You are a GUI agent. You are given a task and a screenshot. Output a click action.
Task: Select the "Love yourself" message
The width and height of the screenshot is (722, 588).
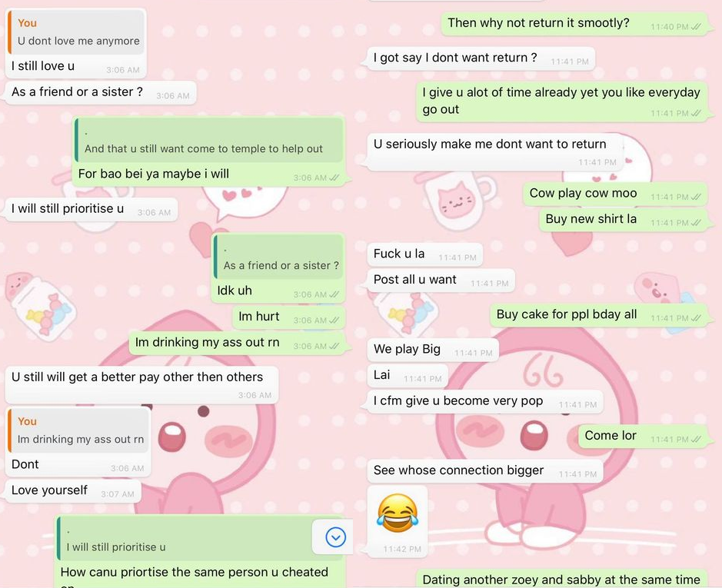(73, 491)
